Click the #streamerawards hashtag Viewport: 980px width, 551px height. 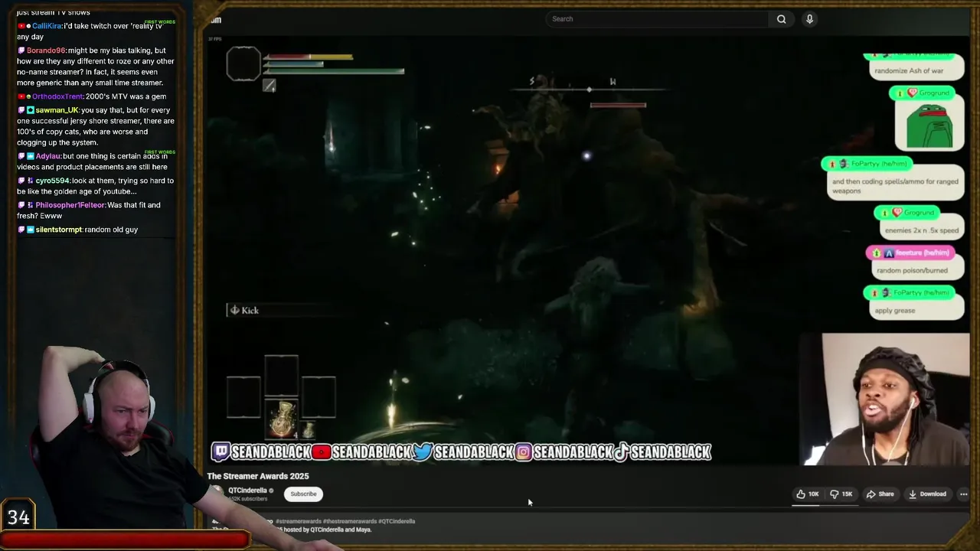click(299, 522)
